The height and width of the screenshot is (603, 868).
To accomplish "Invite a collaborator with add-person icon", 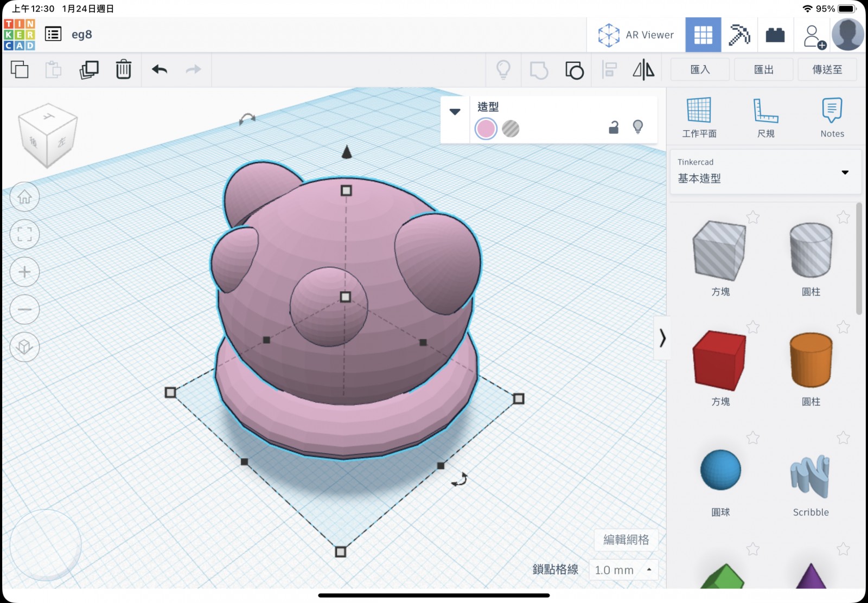I will (814, 36).
